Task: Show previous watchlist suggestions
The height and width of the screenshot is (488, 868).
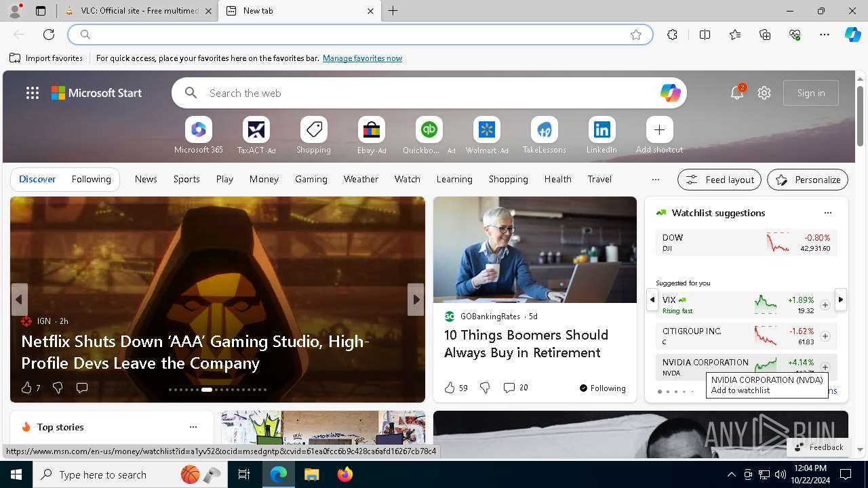Action: pyautogui.click(x=652, y=299)
